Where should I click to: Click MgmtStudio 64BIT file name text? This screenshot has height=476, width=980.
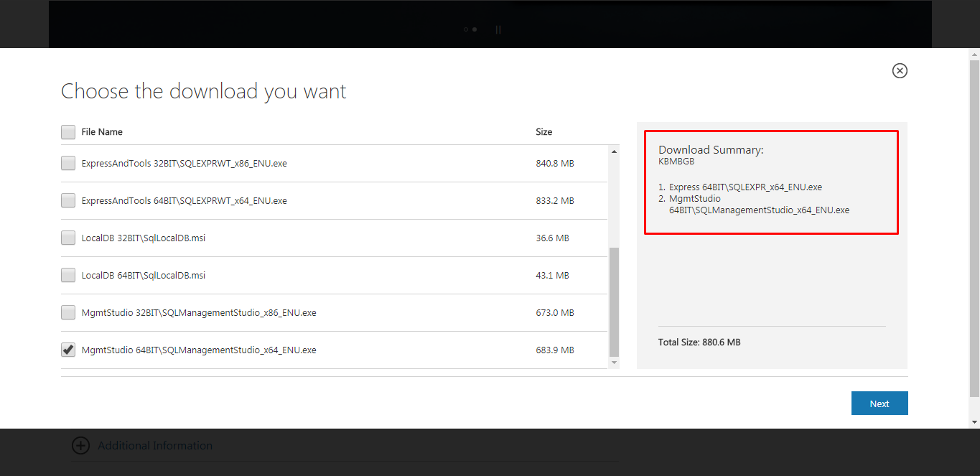(x=199, y=350)
